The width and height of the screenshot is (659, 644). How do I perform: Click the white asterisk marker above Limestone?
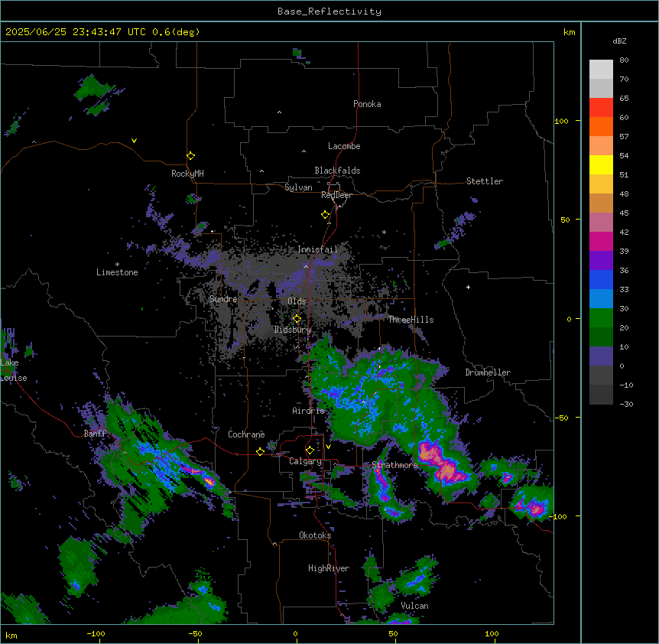[117, 265]
